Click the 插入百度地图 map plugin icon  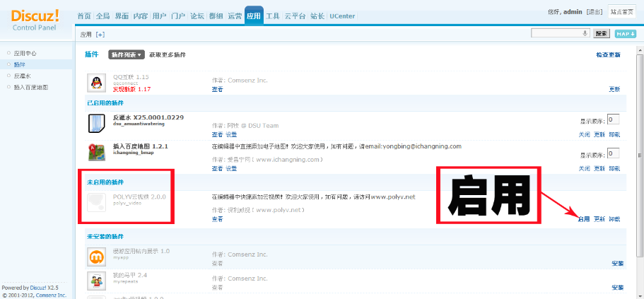pos(97,153)
